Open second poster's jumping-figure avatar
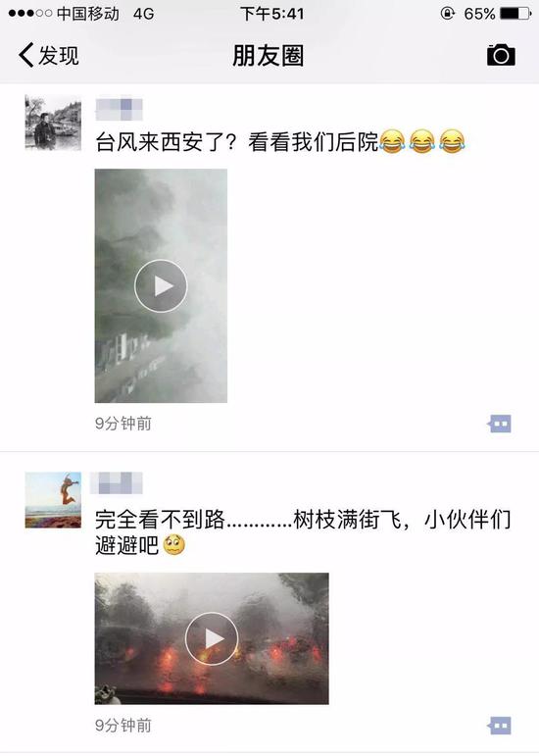 (53, 499)
